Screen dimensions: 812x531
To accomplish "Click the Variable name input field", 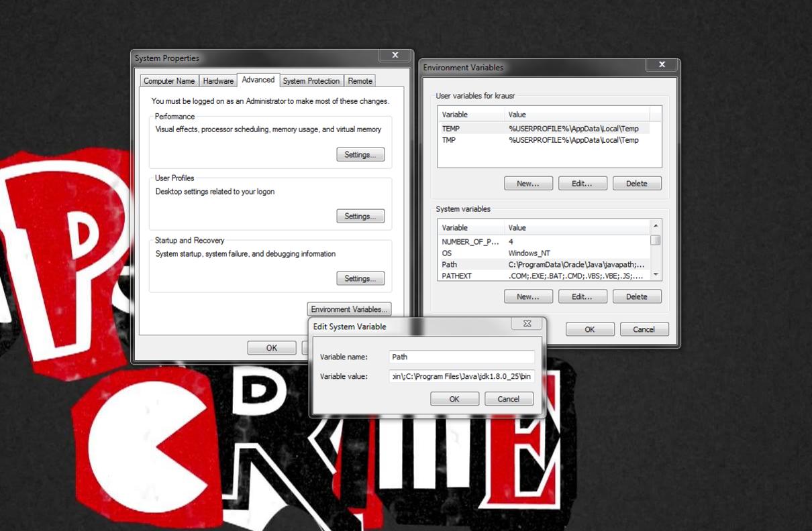I will tap(462, 357).
